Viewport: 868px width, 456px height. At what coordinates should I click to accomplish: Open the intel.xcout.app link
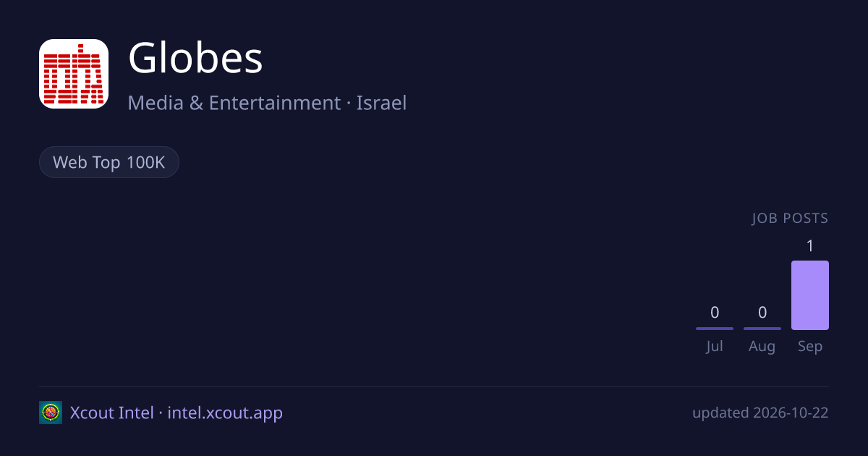pos(225,413)
